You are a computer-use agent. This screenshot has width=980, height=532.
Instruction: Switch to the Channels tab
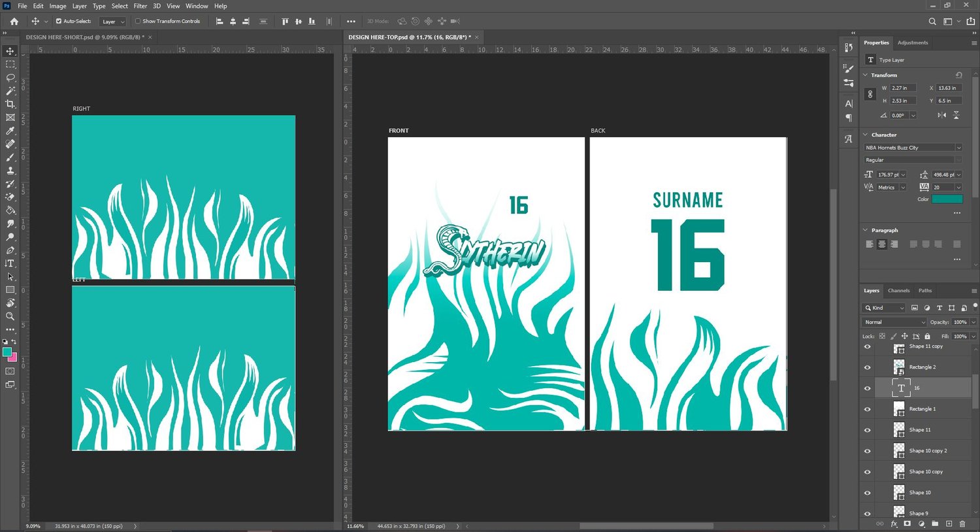click(x=898, y=291)
